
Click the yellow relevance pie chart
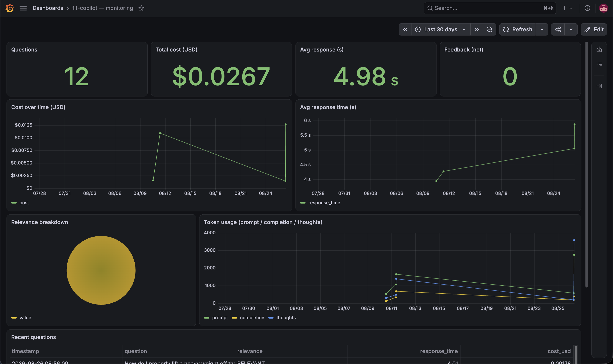click(x=101, y=270)
